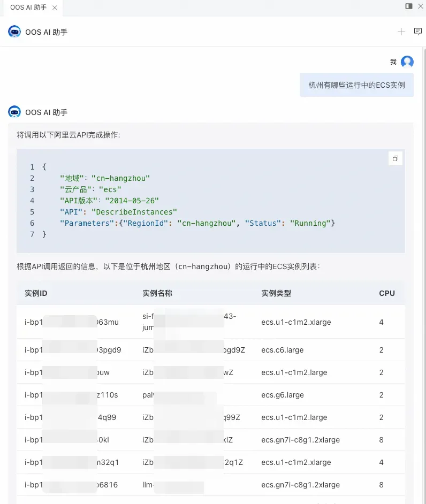Toggle the side panel layout icon

pos(409,6)
